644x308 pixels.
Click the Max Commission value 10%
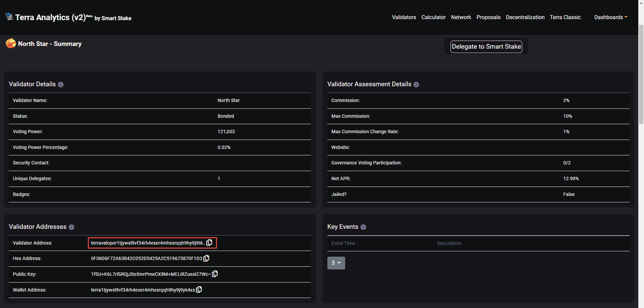568,116
